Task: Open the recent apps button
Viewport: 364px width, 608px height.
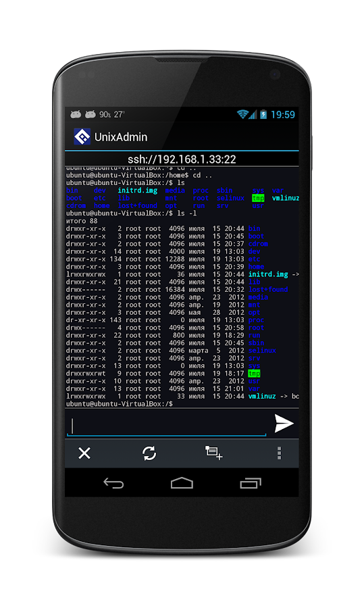Action: tap(251, 483)
